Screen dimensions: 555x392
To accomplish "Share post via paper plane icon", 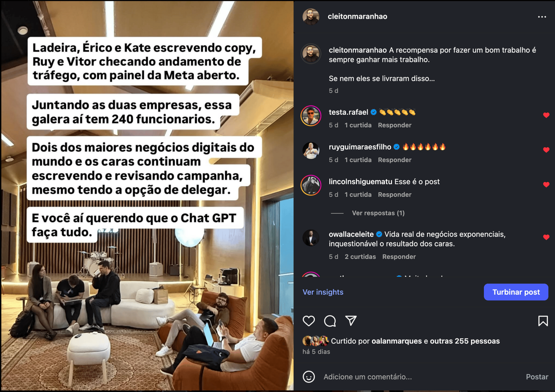I will (351, 321).
